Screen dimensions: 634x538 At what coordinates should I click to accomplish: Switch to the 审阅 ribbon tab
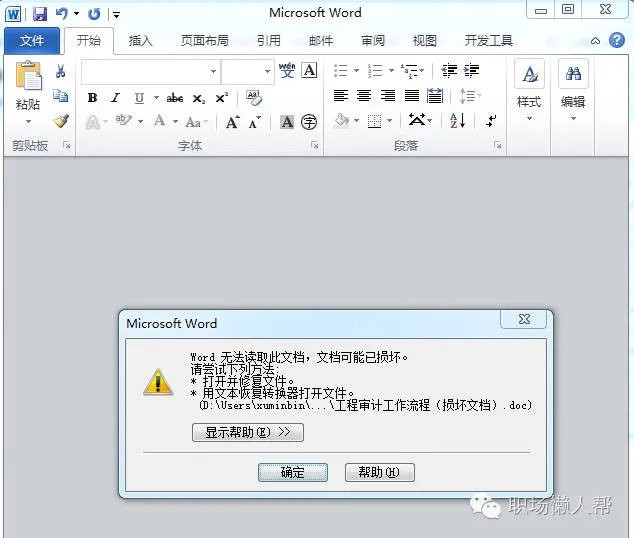coord(372,40)
